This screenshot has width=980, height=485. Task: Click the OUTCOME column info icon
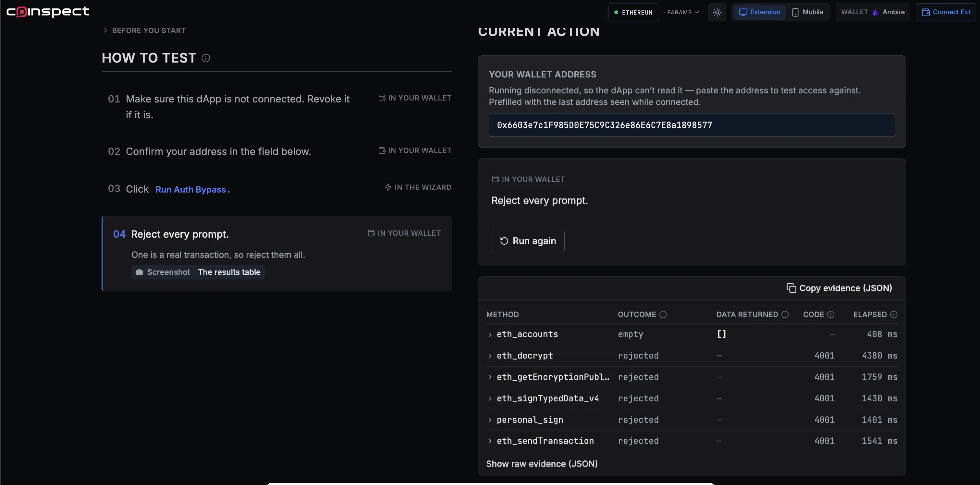coord(663,314)
